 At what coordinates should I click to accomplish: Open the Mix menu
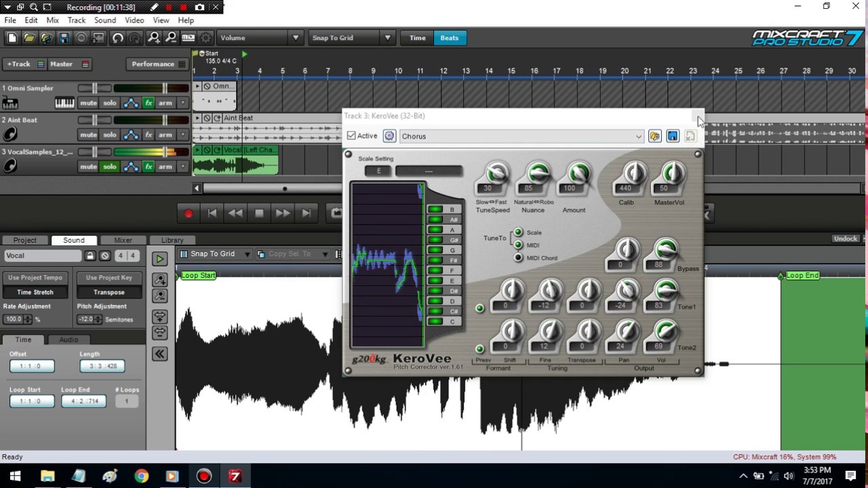point(52,20)
